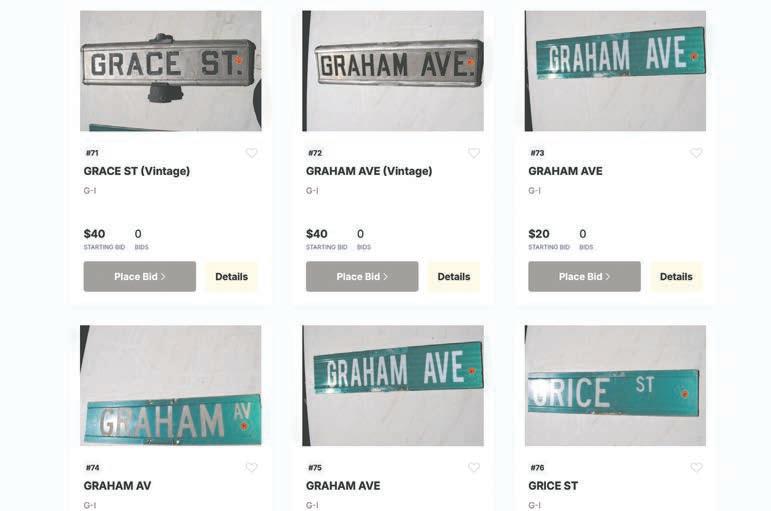
Task: View the vintage GRAHAM AVE. sign image
Action: click(393, 71)
